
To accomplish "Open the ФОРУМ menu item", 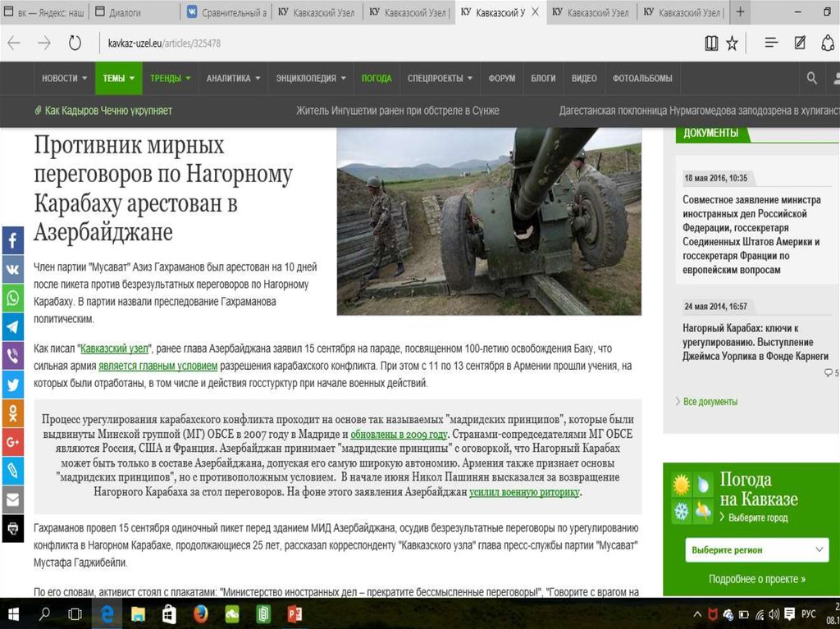I will coord(501,78).
